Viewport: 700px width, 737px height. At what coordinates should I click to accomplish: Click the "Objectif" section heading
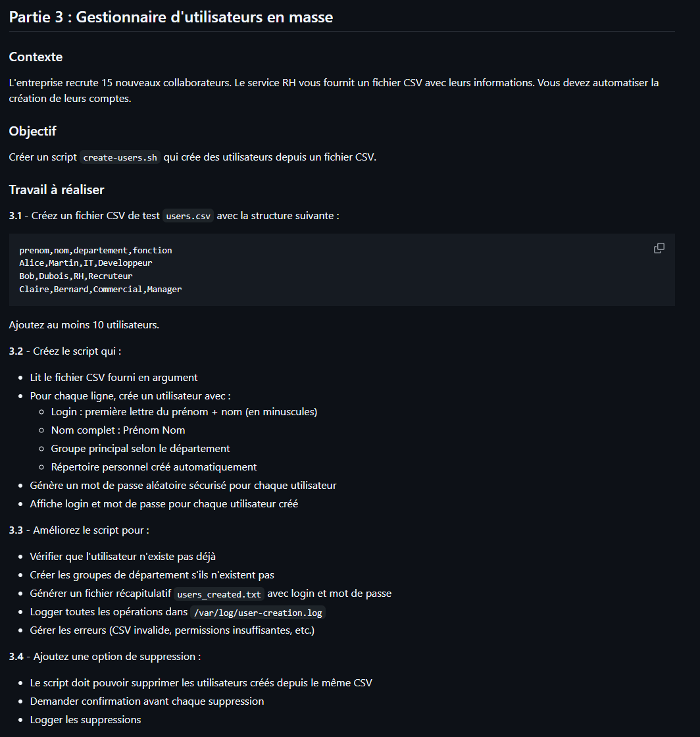33,131
